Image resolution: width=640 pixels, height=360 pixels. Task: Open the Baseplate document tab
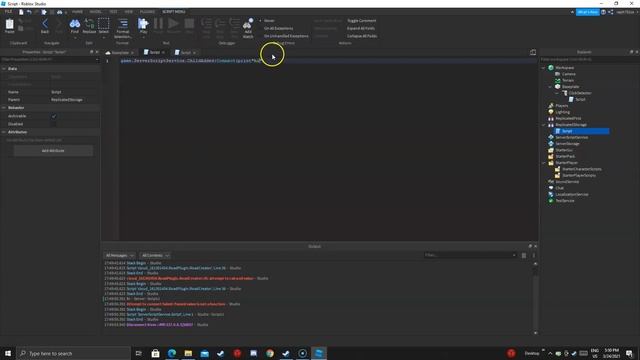pos(120,53)
